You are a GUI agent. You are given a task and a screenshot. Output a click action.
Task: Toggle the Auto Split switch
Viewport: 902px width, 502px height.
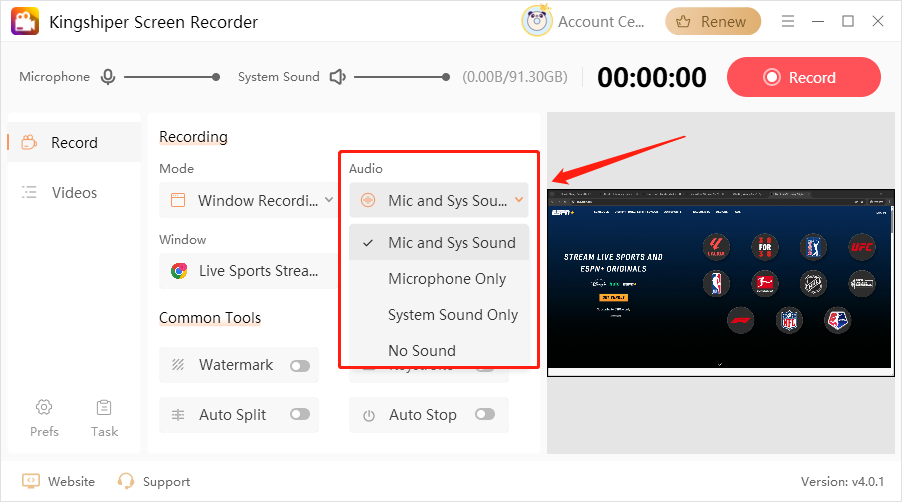(300, 414)
